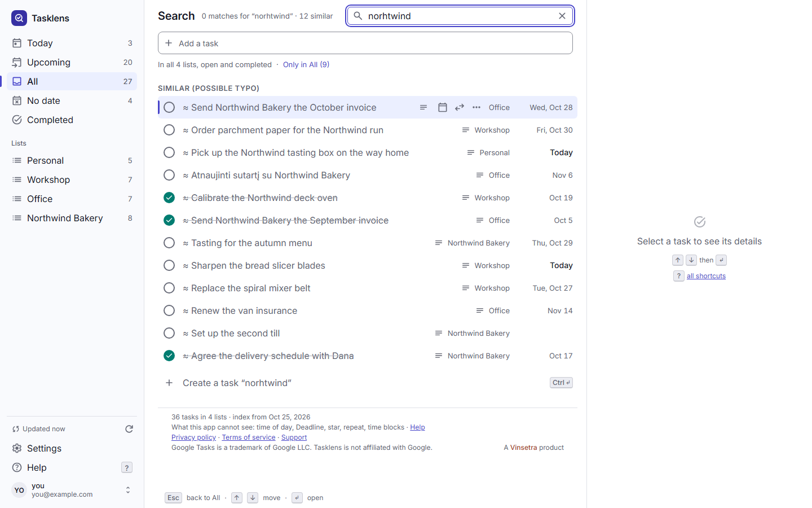Click the plus icon beside Create a task
Image resolution: width=812 pixels, height=508 pixels.
tap(169, 383)
